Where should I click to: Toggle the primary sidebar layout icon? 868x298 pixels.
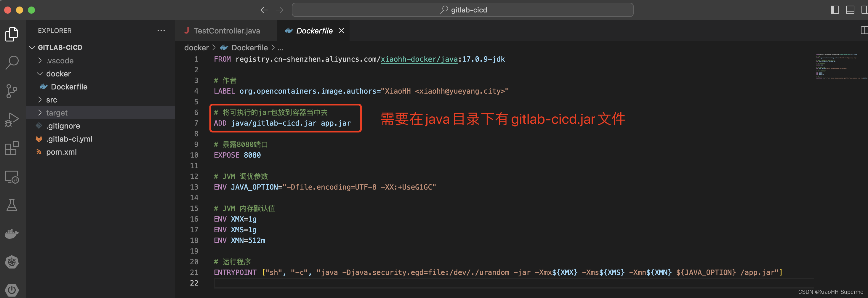coord(835,10)
